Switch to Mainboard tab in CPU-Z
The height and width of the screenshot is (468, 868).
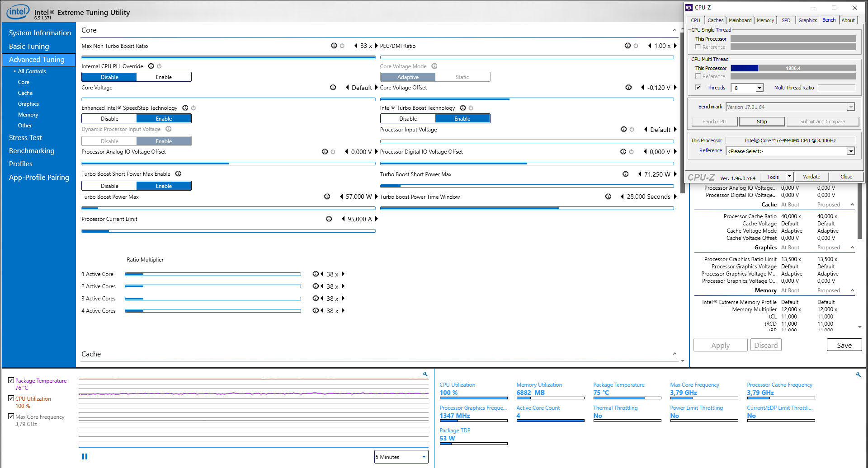pyautogui.click(x=740, y=20)
